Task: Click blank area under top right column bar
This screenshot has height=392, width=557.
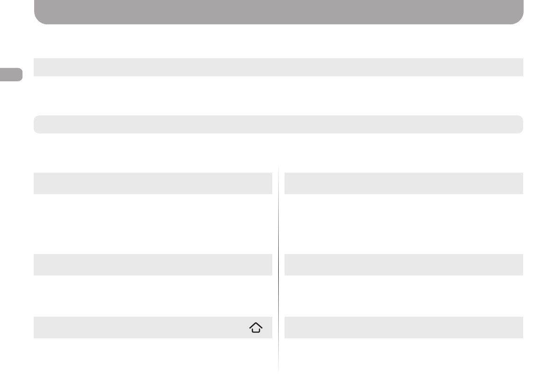Action: pyautogui.click(x=403, y=223)
